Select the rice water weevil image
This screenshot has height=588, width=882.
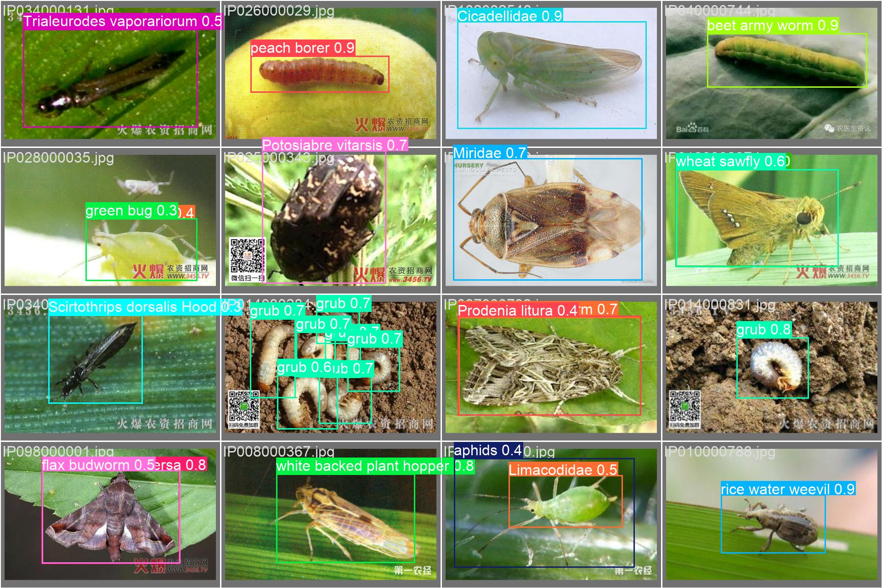pos(772,514)
